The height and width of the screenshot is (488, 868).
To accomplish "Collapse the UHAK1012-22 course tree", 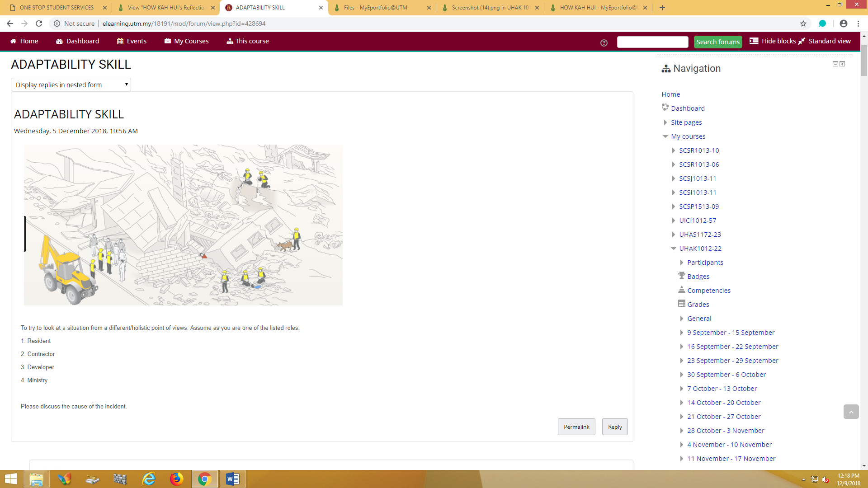I will point(673,249).
